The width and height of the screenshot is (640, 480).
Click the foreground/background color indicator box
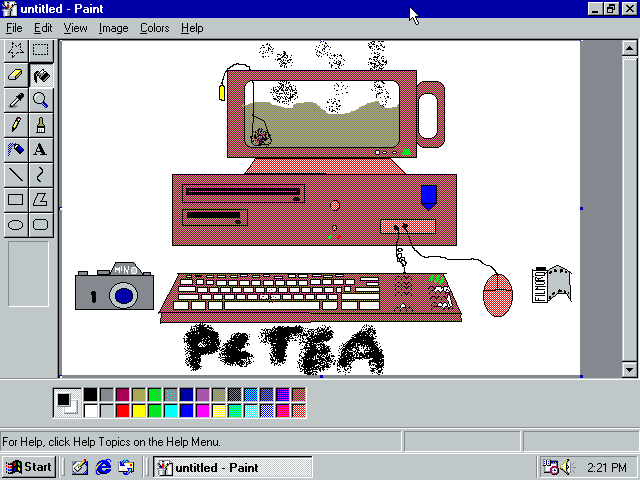[x=67, y=403]
